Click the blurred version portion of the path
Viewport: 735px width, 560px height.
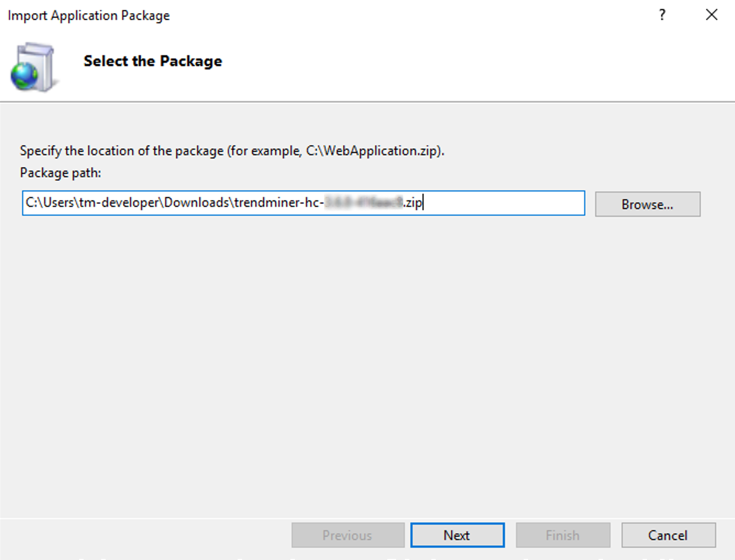(364, 203)
